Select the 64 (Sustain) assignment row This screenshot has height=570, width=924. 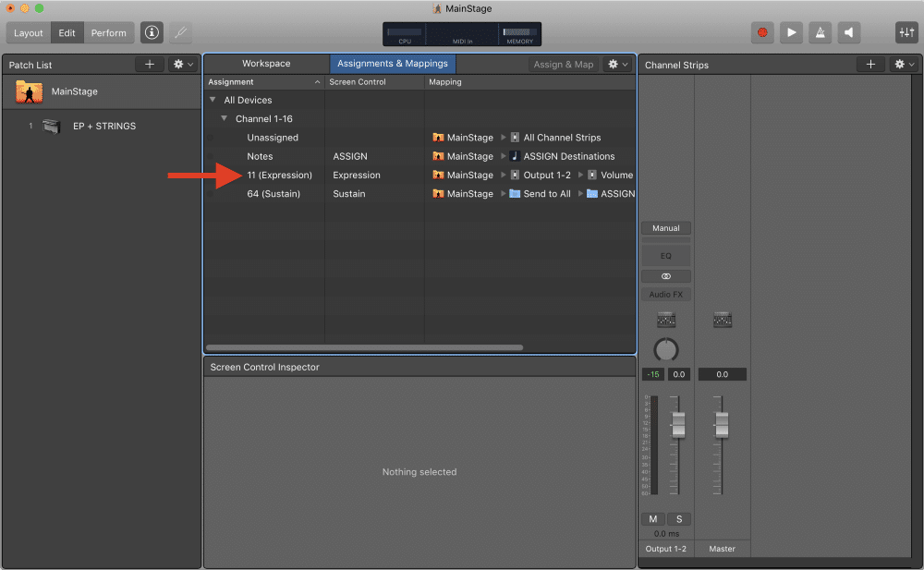pyautogui.click(x=420, y=194)
